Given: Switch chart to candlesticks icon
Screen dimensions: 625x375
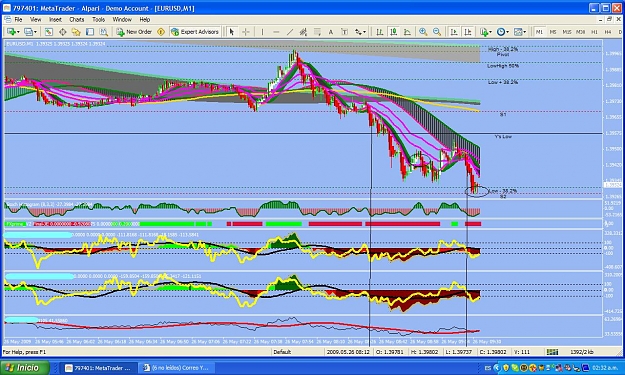Looking at the screenshot, I should tap(393, 32).
